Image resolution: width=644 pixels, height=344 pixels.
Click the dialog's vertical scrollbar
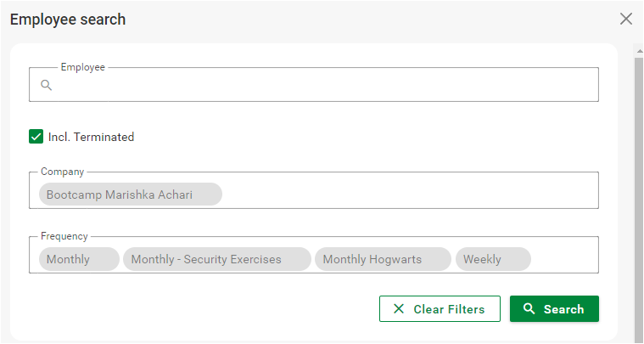[638, 195]
